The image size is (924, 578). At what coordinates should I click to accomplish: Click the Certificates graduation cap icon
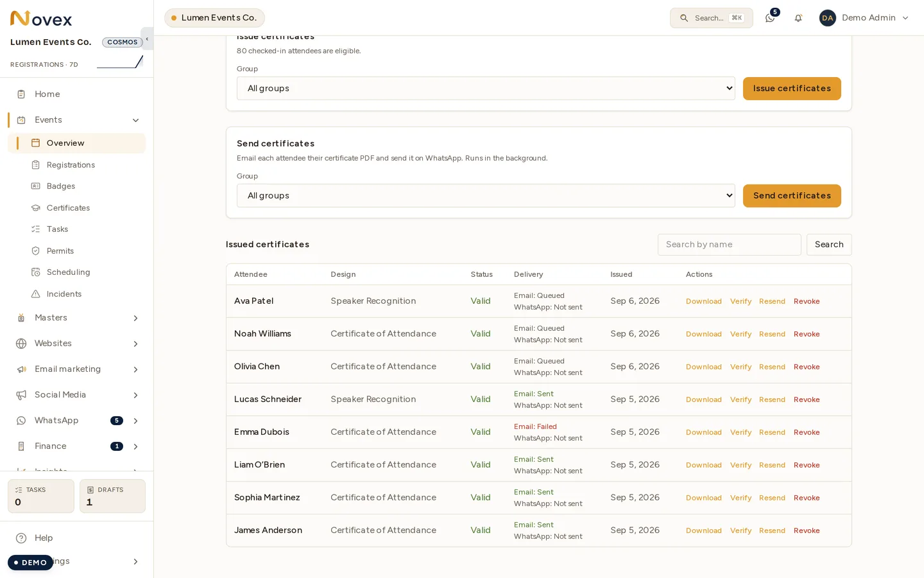(x=36, y=208)
